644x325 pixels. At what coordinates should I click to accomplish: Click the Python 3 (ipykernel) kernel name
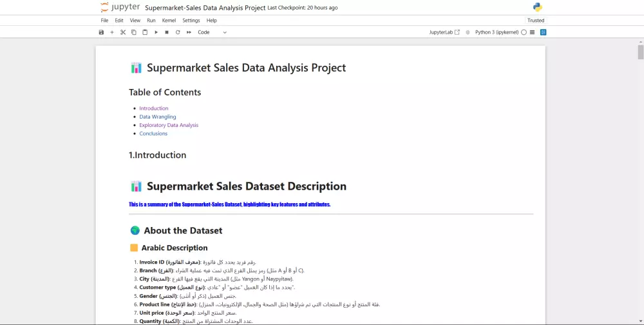tap(497, 32)
